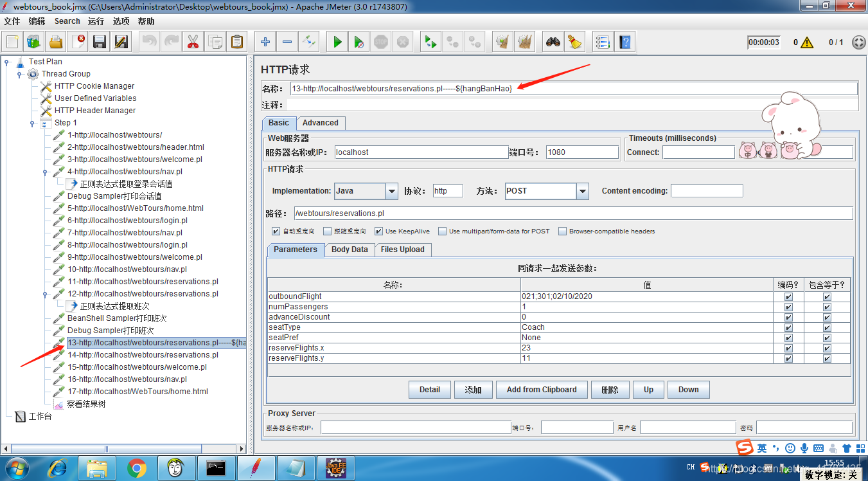Collapse the Test Plan tree node
868x481 pixels.
click(7, 62)
